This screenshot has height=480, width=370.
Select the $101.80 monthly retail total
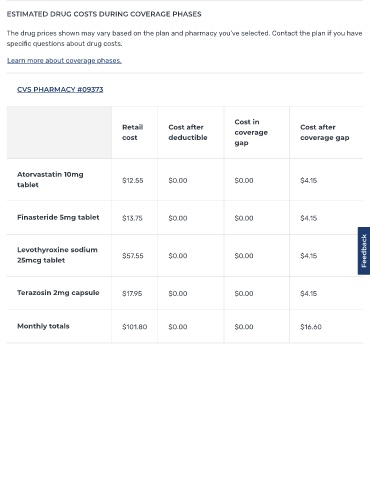tap(135, 327)
